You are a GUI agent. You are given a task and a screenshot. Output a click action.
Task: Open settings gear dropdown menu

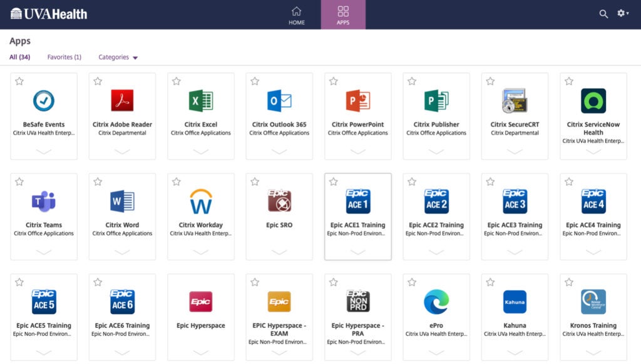pos(623,14)
